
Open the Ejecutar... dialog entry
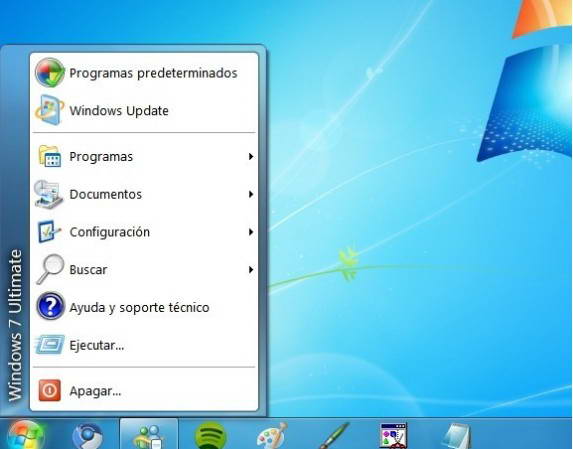(x=144, y=345)
